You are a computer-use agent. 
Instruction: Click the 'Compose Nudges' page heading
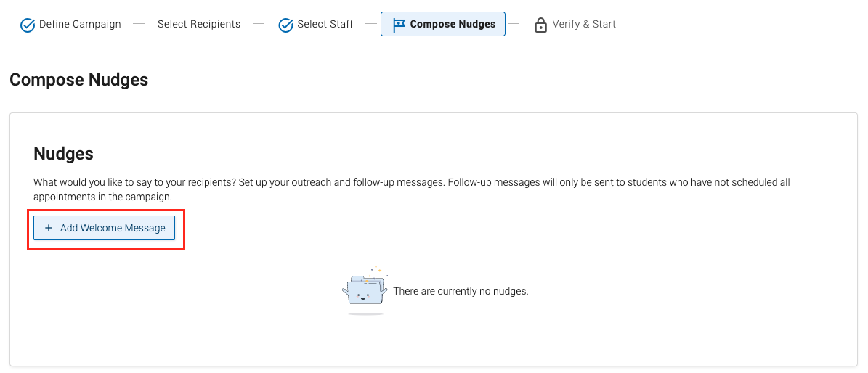point(79,80)
